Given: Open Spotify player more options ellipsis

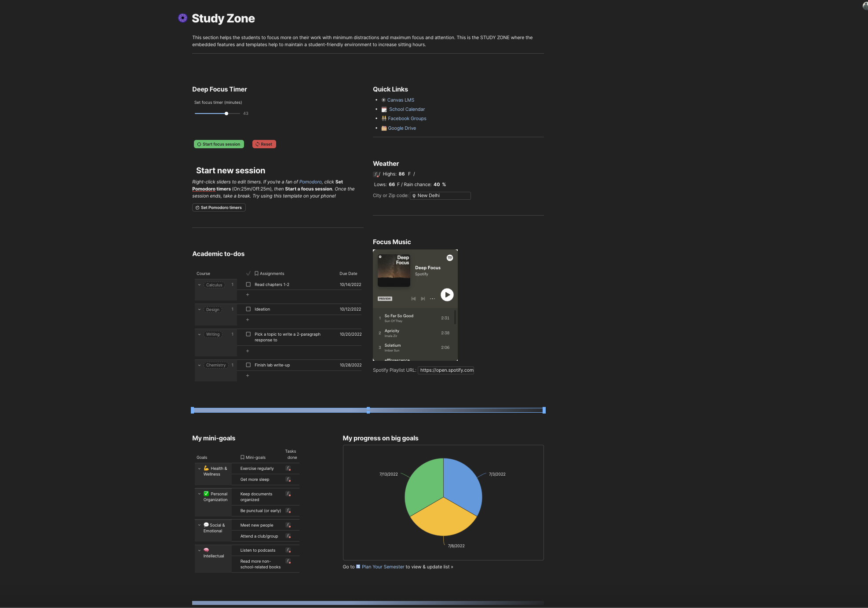Looking at the screenshot, I should 433,299.
